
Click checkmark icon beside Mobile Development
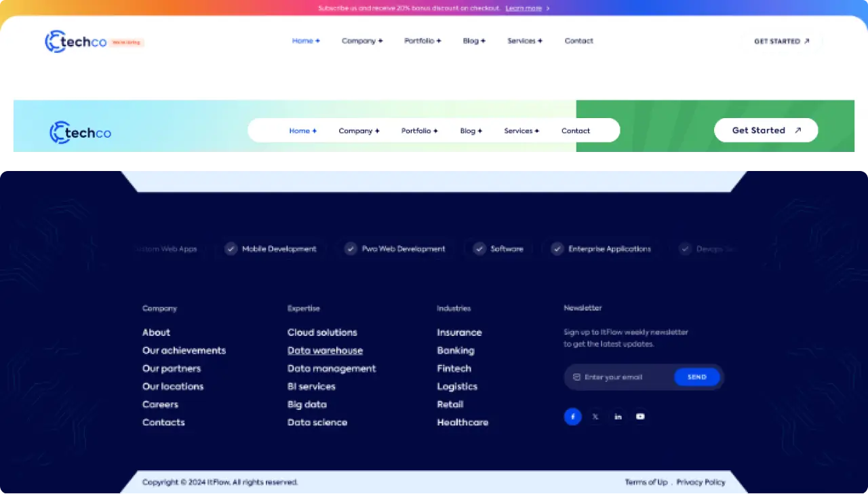click(231, 249)
